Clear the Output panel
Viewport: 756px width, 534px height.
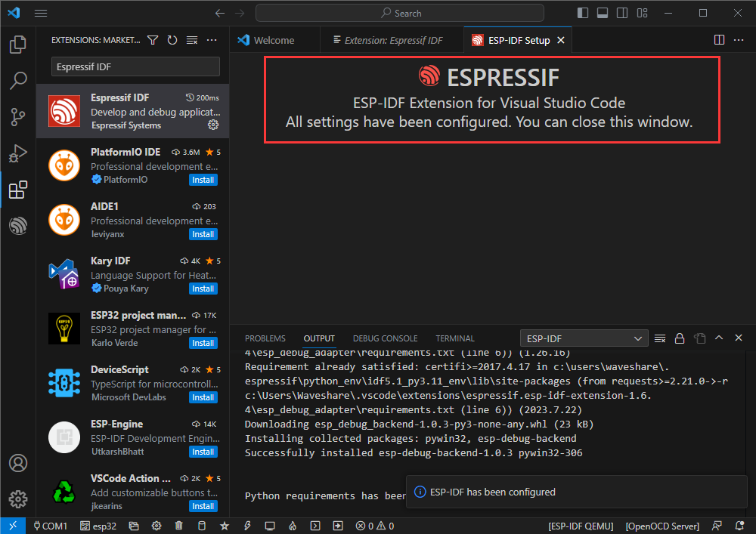(659, 338)
